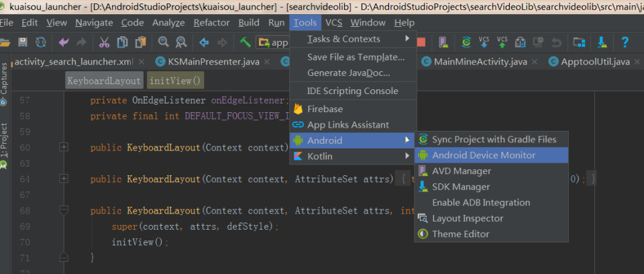The width and height of the screenshot is (644, 274).
Task: Expand folded code at line 64
Action: pos(64,179)
